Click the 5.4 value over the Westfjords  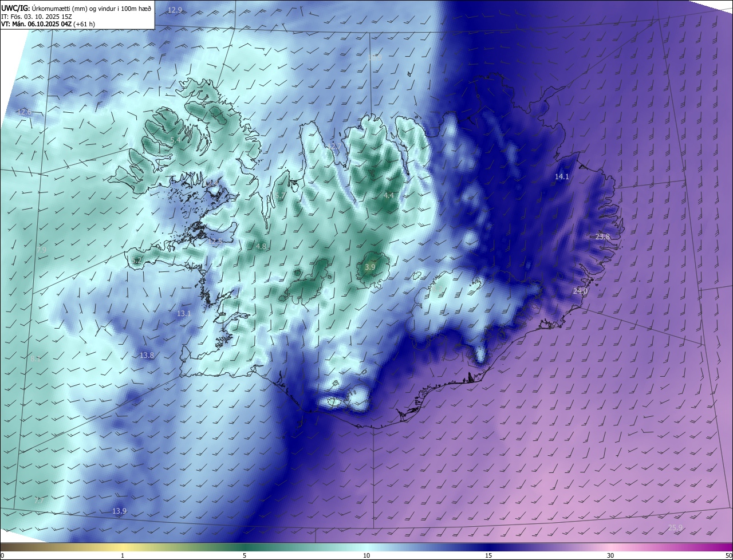[176, 140]
